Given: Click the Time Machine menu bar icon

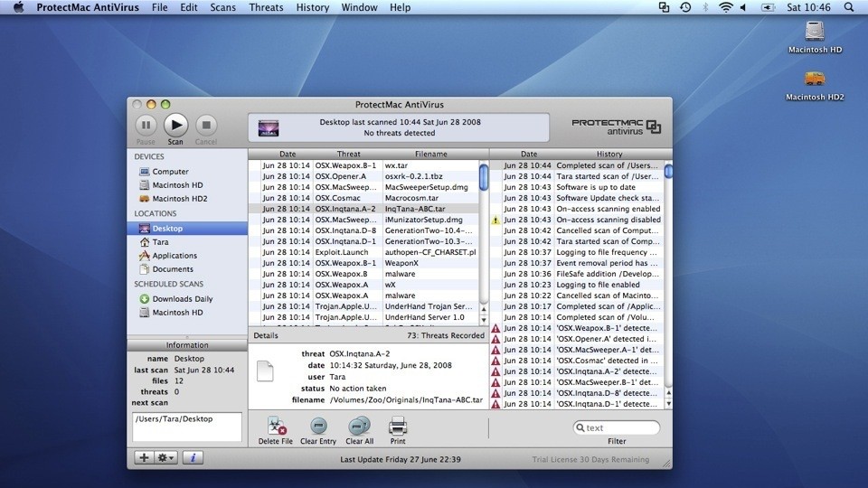Looking at the screenshot, I should pyautogui.click(x=684, y=7).
